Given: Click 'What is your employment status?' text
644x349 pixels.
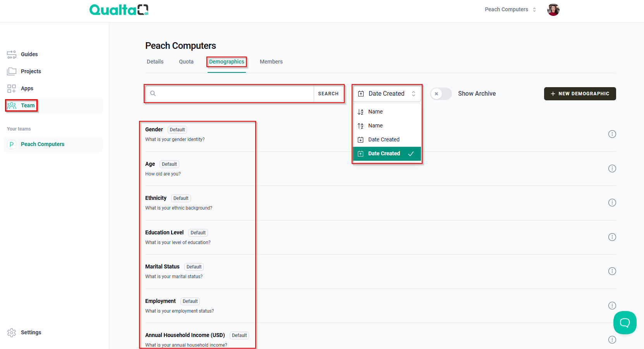Looking at the screenshot, I should point(179,311).
